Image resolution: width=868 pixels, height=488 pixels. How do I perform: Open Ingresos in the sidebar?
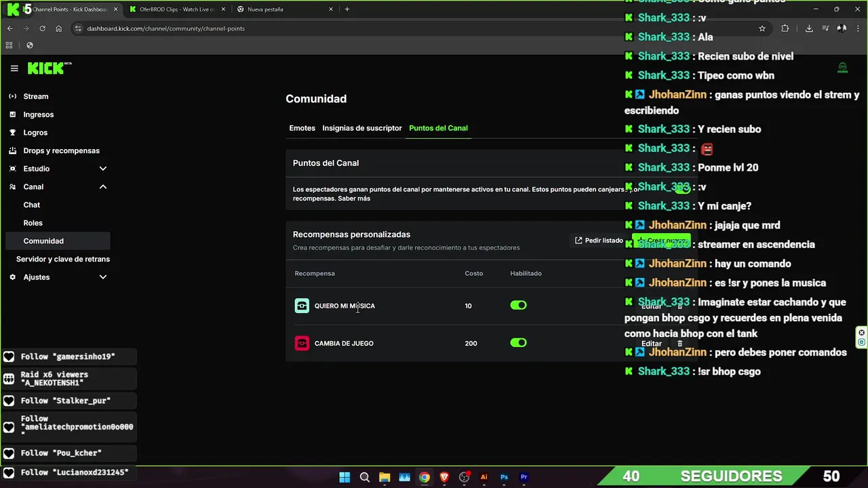[x=38, y=115]
